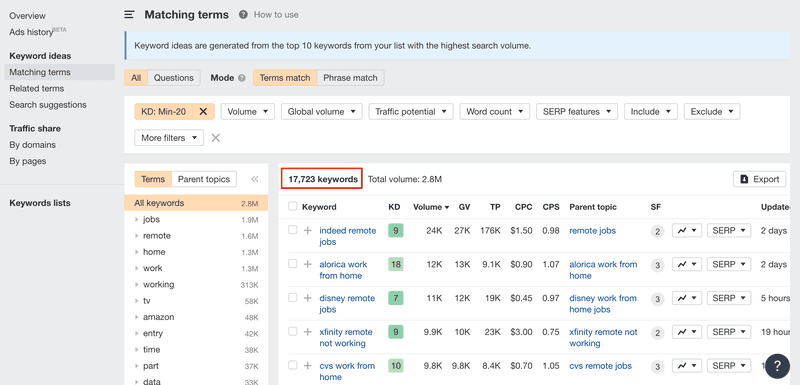Open trend chart for disney remote jobs
Image resolution: width=800 pixels, height=385 pixels.
click(687, 298)
